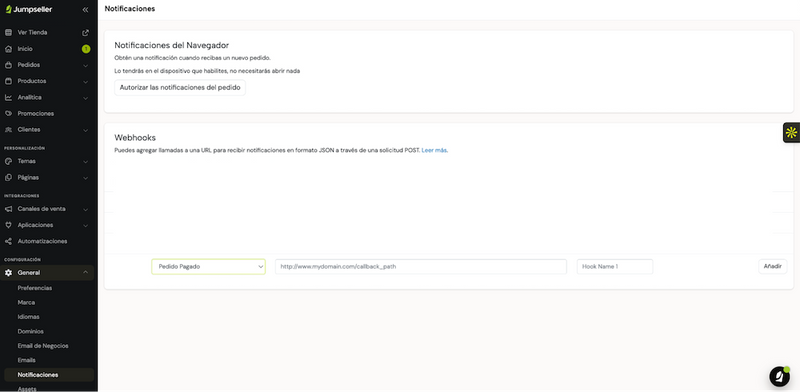Expand the Páginas submenu chevron
The height and width of the screenshot is (392, 800).
[x=85, y=178]
